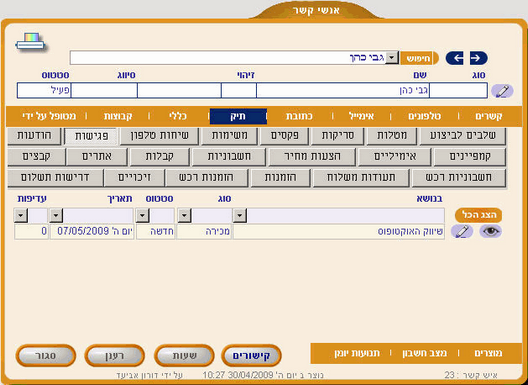This screenshot has height=385, width=528.
Task: Click the שיווק האוקטופוס subject cell
Action: click(339, 232)
